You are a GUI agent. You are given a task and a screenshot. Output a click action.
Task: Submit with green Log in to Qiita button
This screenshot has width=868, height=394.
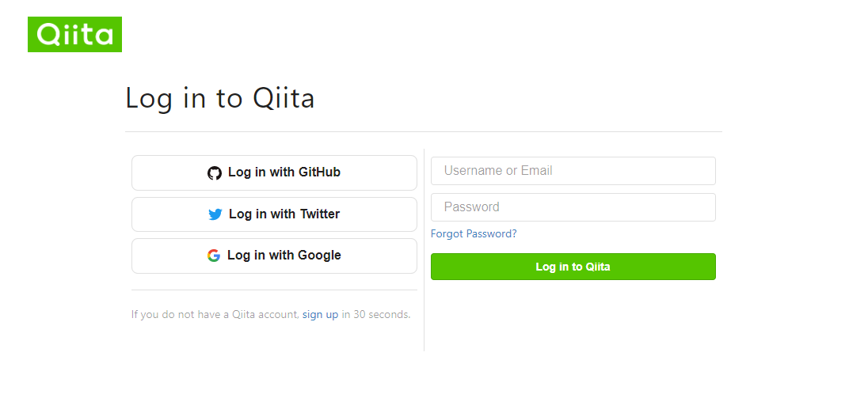[x=573, y=267]
